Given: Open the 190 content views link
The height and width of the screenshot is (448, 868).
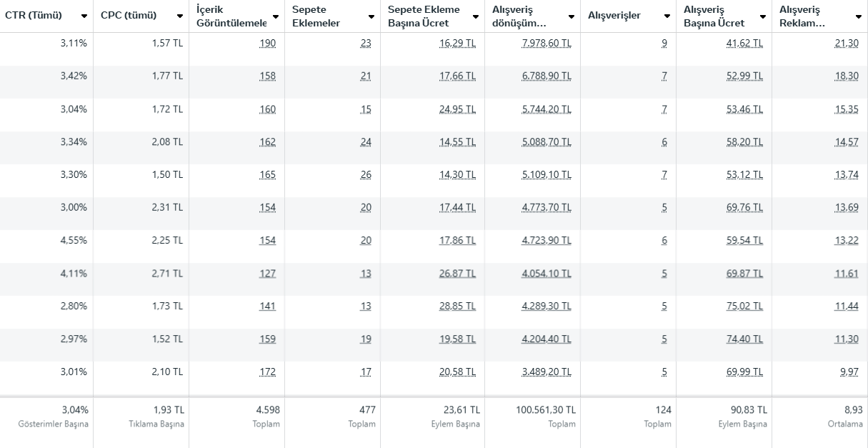Looking at the screenshot, I should point(267,44).
